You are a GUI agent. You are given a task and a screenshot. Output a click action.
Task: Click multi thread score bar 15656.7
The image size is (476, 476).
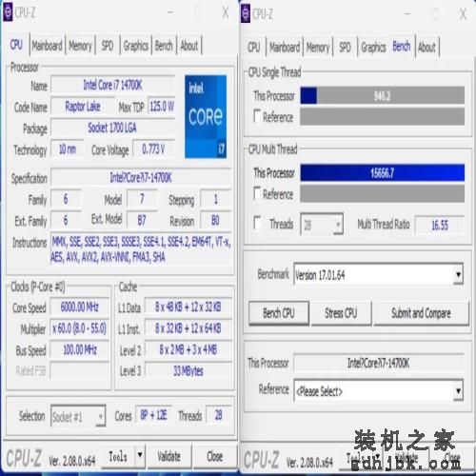tap(383, 172)
